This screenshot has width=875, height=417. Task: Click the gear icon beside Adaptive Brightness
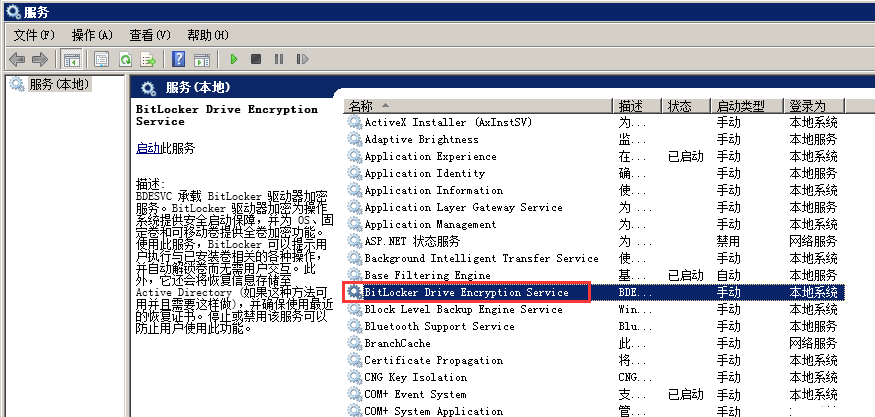355,140
